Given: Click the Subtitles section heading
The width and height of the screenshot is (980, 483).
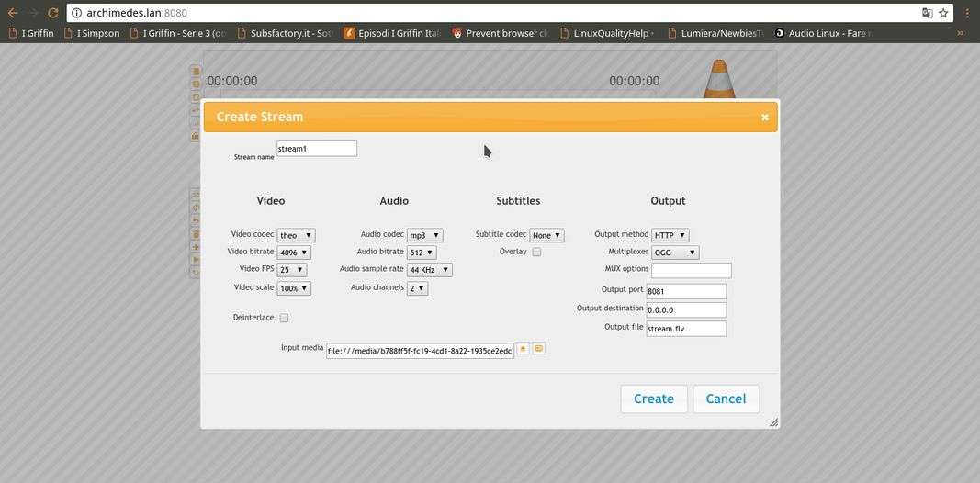Looking at the screenshot, I should [x=518, y=200].
